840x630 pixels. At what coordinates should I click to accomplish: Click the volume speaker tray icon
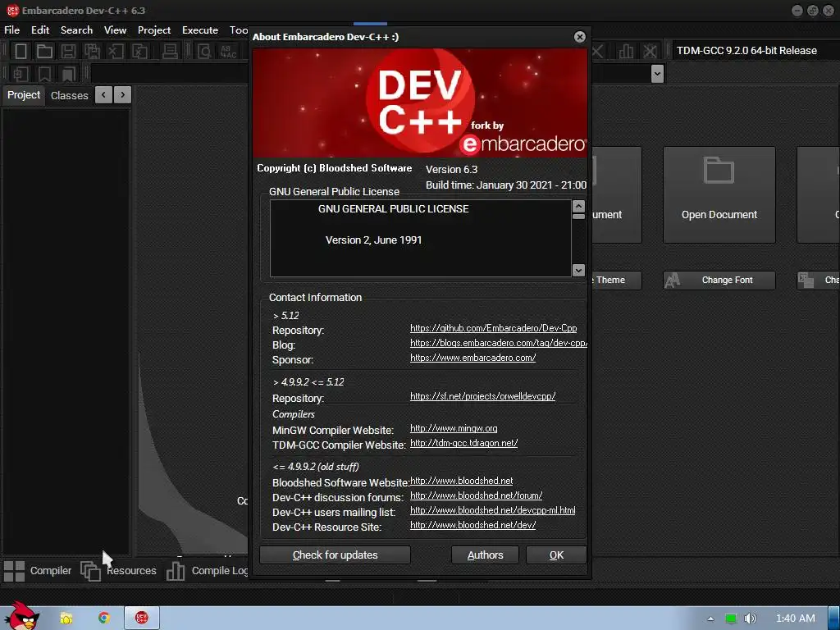point(750,619)
